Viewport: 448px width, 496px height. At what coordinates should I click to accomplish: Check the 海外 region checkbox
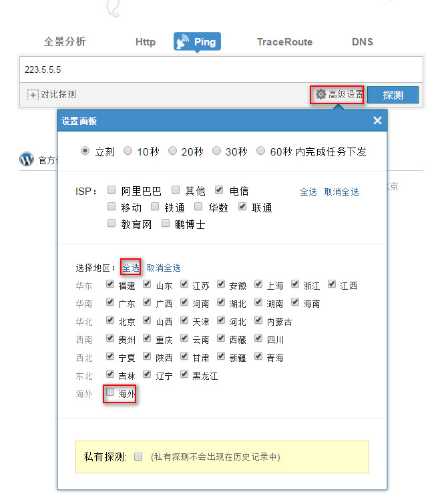[111, 393]
